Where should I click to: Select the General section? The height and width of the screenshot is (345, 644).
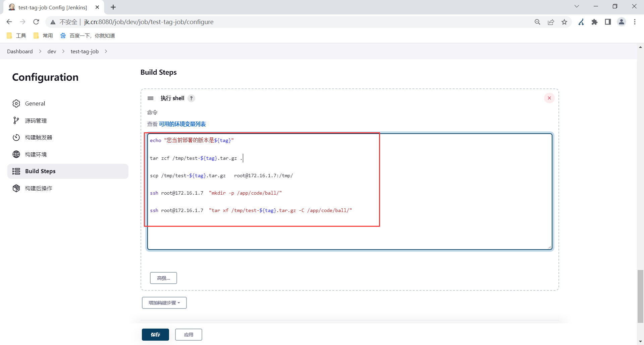point(68,103)
